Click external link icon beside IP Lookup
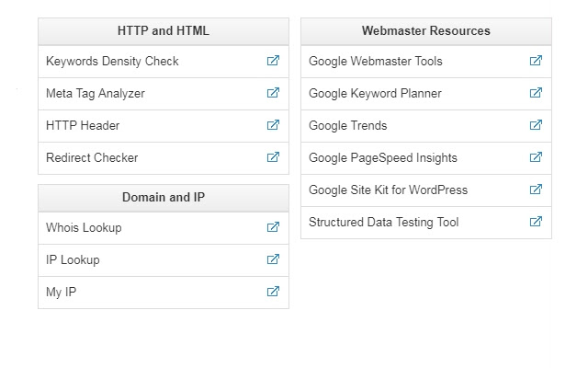Viewport: 588px width, 368px height. tap(273, 259)
